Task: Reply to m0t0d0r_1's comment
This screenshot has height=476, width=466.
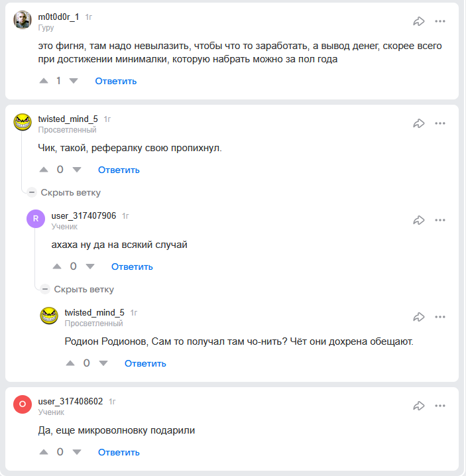Action: tap(115, 81)
